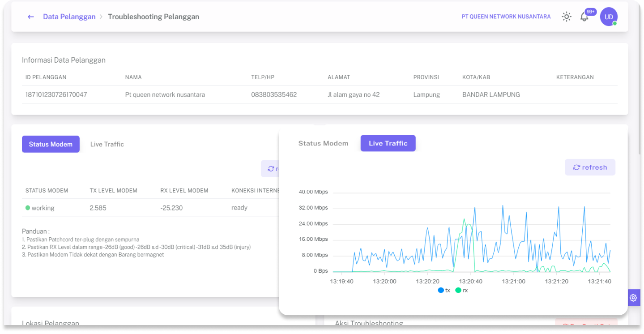Image resolution: width=644 pixels, height=334 pixels.
Task: Click the ready connection status value
Action: [x=239, y=208]
